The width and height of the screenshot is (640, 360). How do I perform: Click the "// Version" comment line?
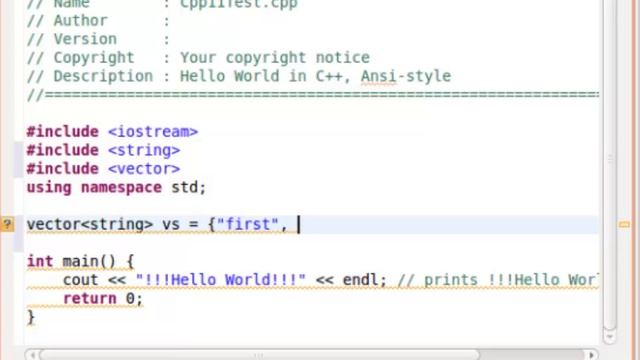click(98, 39)
